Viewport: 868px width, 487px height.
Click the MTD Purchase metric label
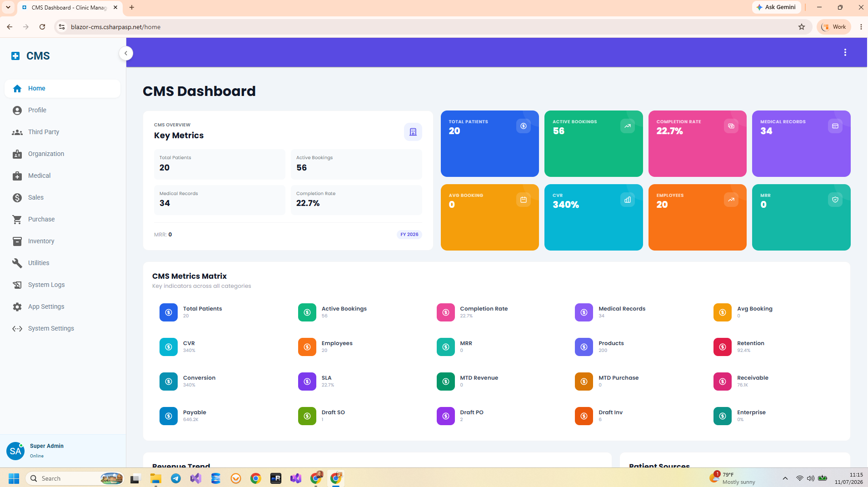point(619,378)
